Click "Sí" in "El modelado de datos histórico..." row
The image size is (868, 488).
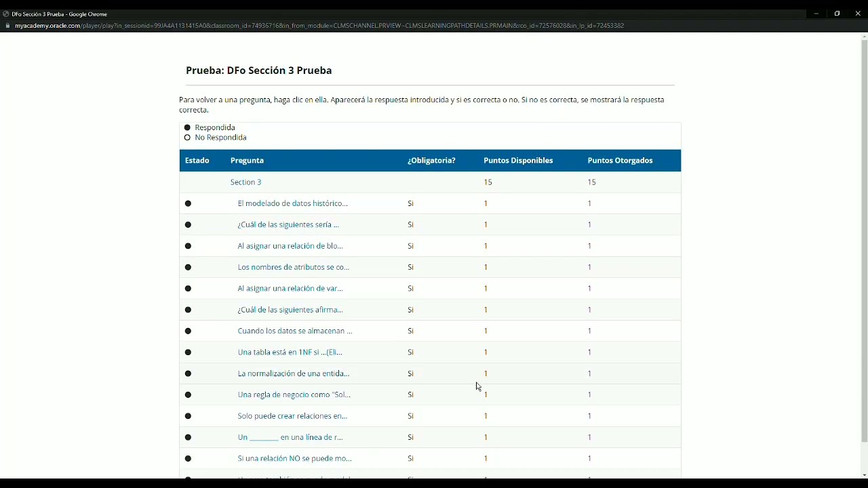pyautogui.click(x=410, y=203)
